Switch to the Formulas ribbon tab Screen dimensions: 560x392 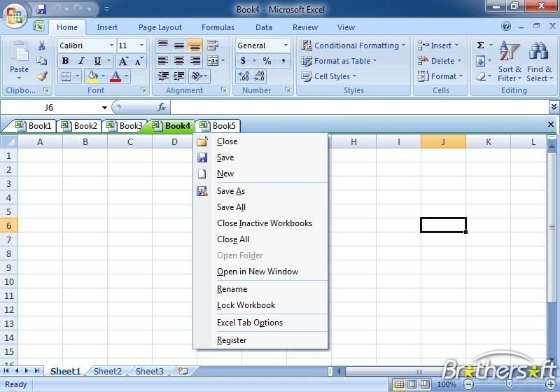coord(218,27)
